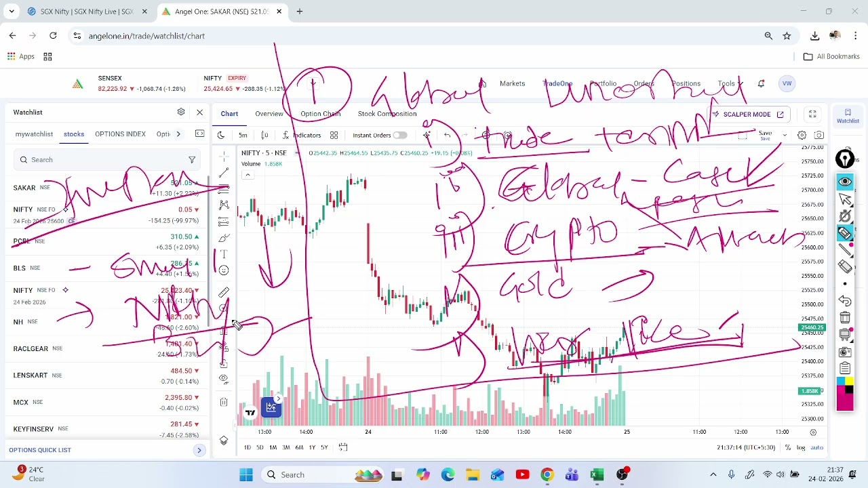Expand the Save layout dropdown arrow
The width and height of the screenshot is (868, 488).
785,136
